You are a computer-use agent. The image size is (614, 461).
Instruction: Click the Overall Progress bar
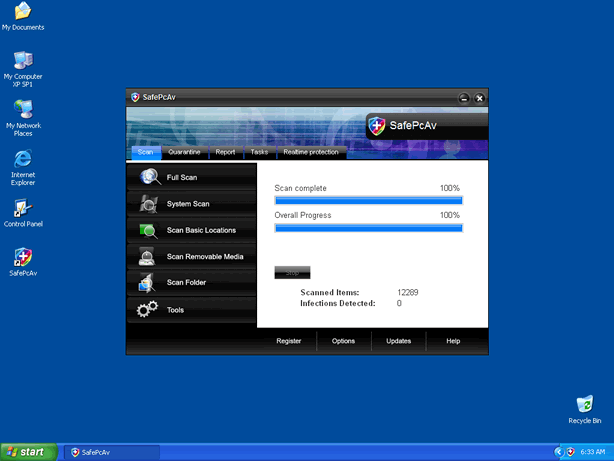coord(368,228)
